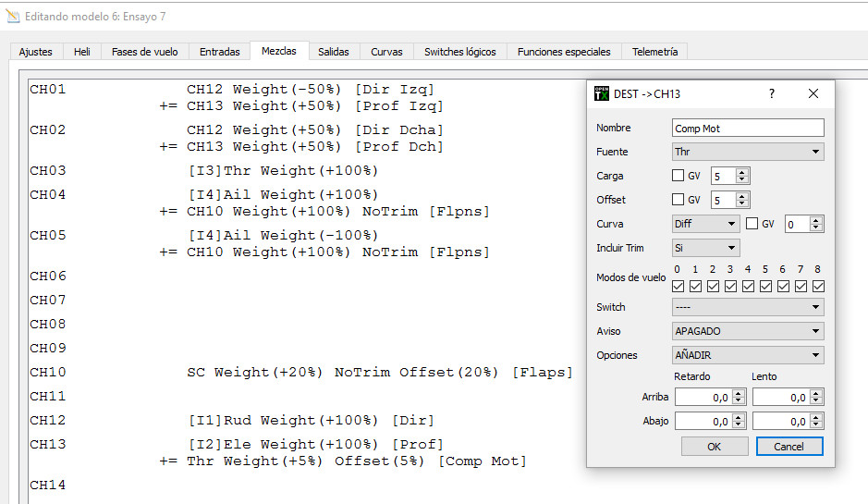Image resolution: width=868 pixels, height=504 pixels.
Task: Expand the Curva Diff dropdown
Action: pyautogui.click(x=706, y=224)
